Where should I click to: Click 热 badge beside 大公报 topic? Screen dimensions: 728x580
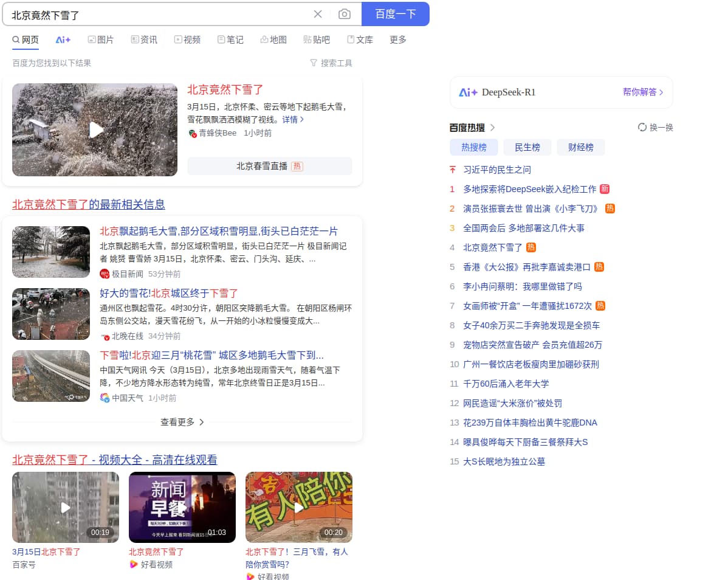click(x=599, y=267)
